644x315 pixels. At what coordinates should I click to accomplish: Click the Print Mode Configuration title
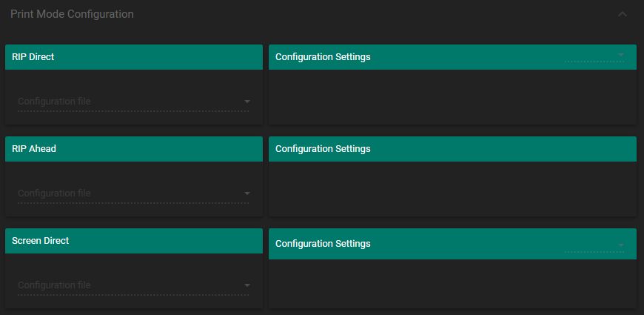72,14
